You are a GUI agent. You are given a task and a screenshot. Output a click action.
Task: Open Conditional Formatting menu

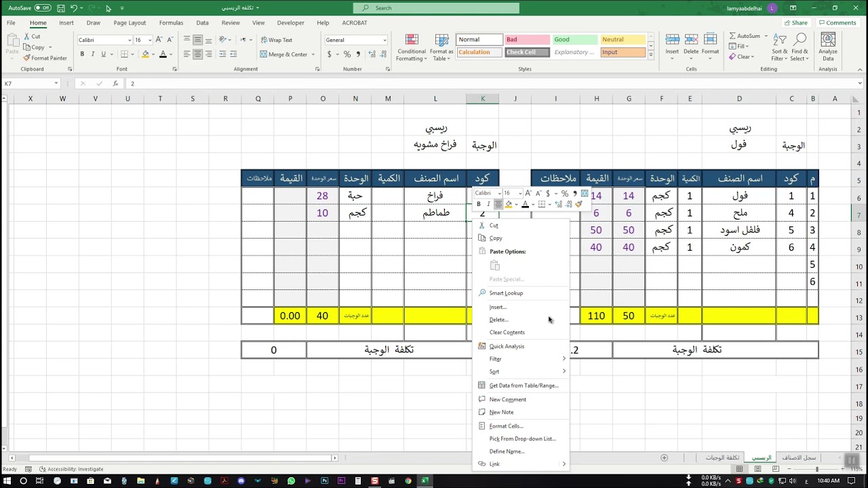[x=412, y=47]
